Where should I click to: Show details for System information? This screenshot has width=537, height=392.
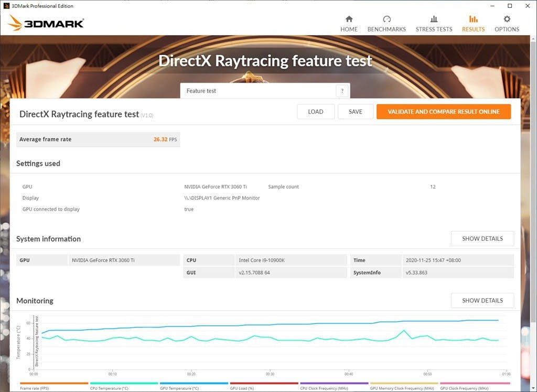482,238
